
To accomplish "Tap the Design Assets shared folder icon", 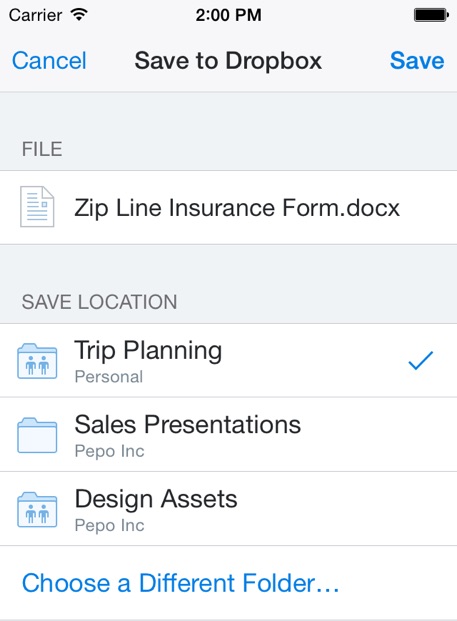I will pos(37,510).
